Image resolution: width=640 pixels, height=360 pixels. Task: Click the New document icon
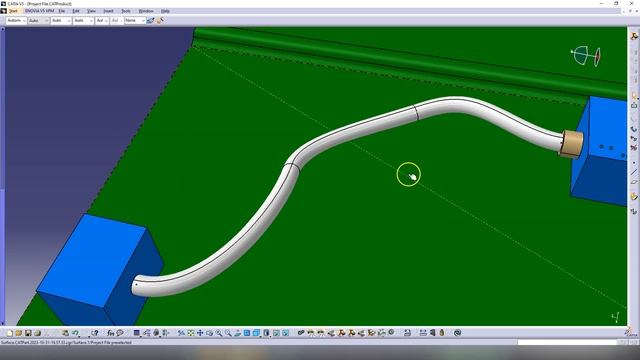pos(10,333)
